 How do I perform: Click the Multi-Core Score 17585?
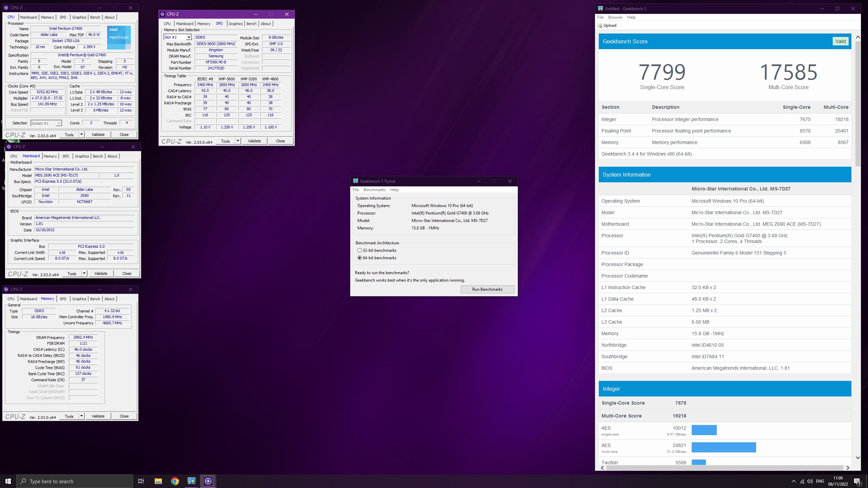pos(788,72)
